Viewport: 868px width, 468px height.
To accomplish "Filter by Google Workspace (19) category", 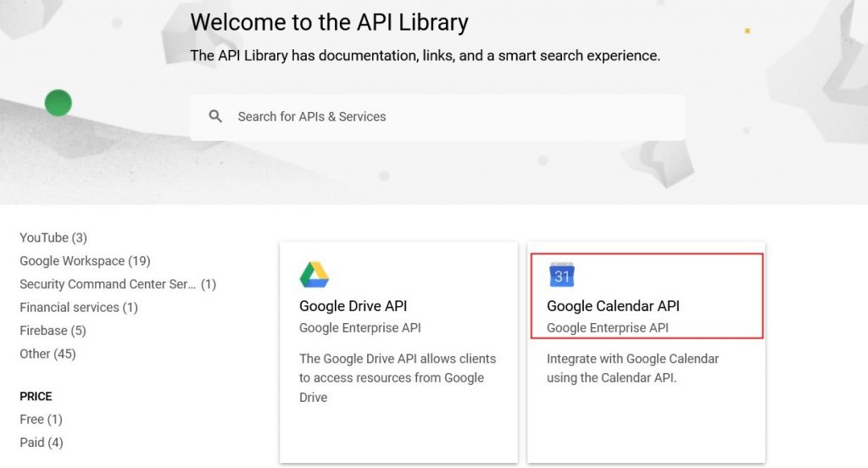I will click(x=85, y=261).
